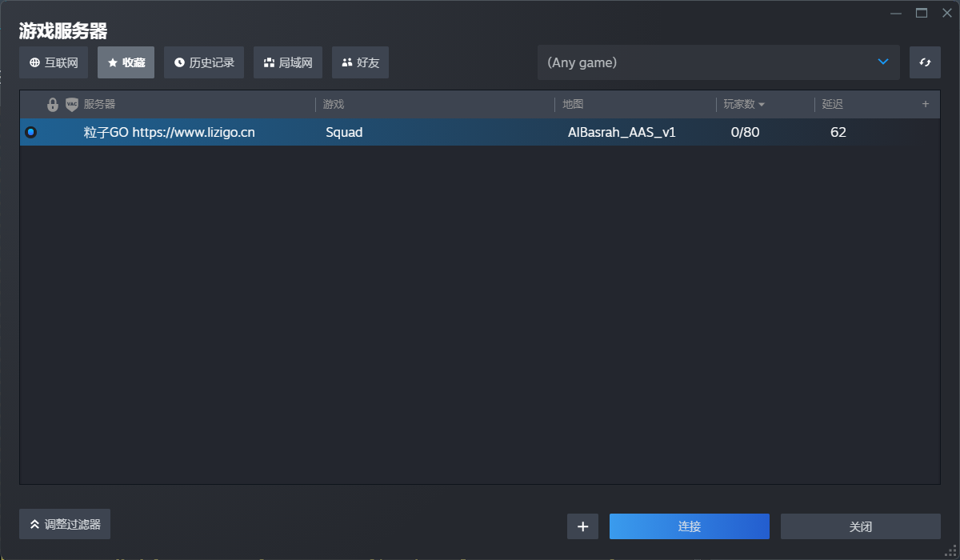Sort by the password lock column icon
960x560 pixels.
point(53,105)
